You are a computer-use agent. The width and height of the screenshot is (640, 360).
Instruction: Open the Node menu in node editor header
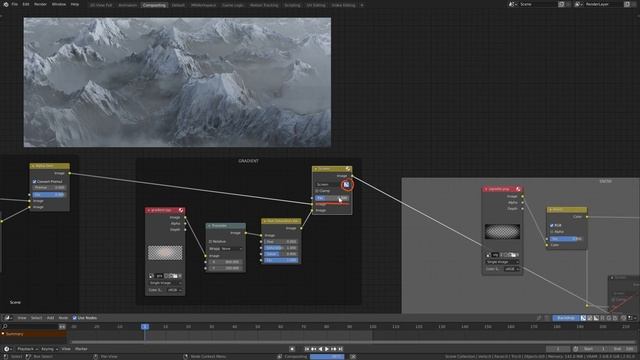coord(63,318)
